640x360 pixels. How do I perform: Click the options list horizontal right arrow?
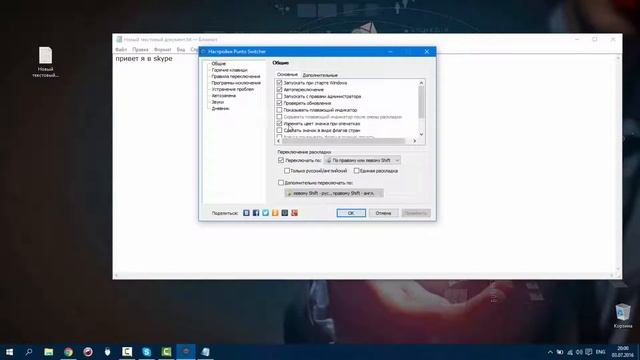click(x=414, y=141)
